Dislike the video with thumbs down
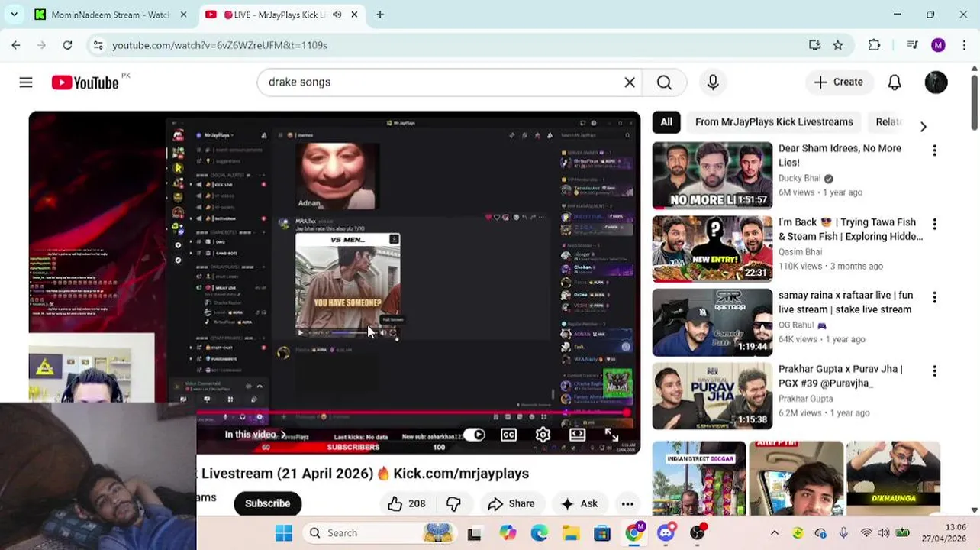This screenshot has height=550, width=980. (453, 503)
